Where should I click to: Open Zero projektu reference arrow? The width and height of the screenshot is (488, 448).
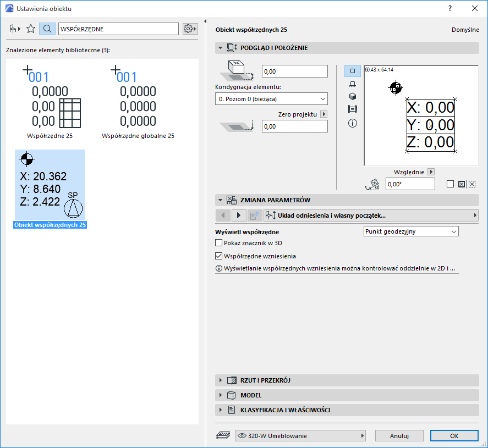[323, 114]
